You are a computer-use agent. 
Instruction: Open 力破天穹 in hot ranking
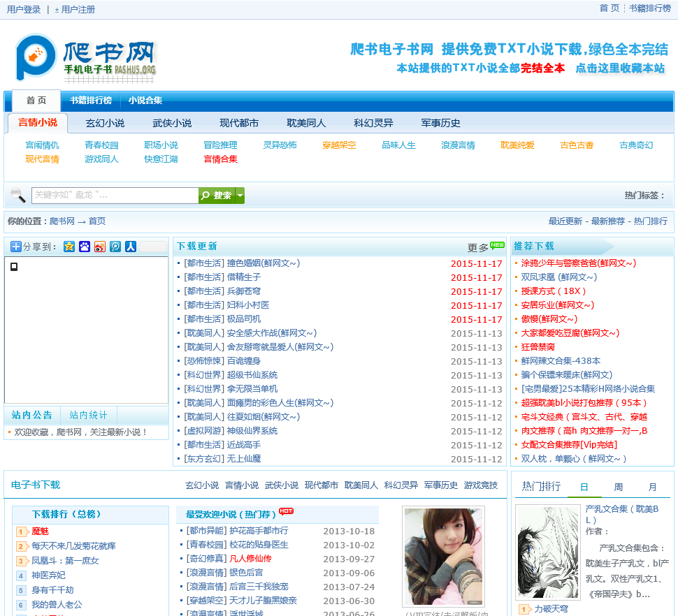pos(551,608)
